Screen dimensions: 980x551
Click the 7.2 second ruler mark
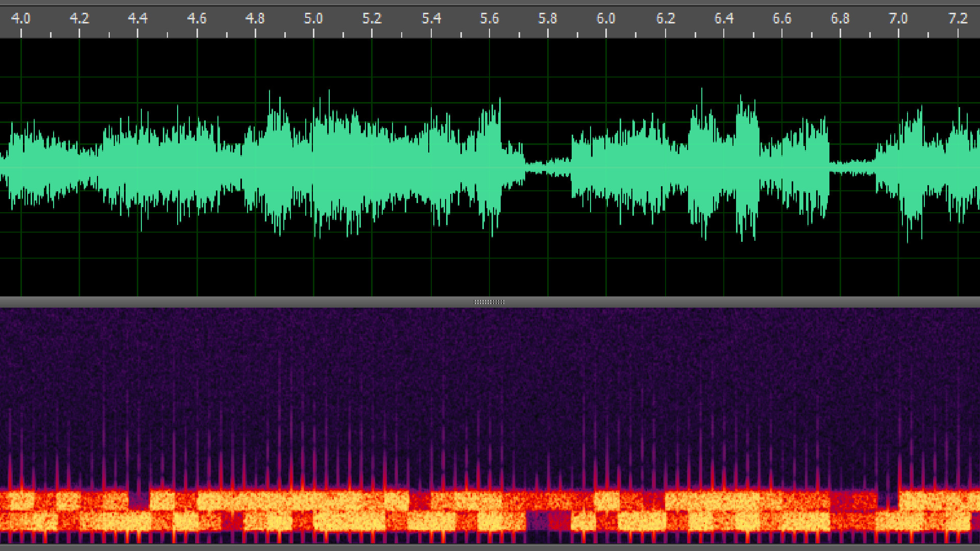958,19
